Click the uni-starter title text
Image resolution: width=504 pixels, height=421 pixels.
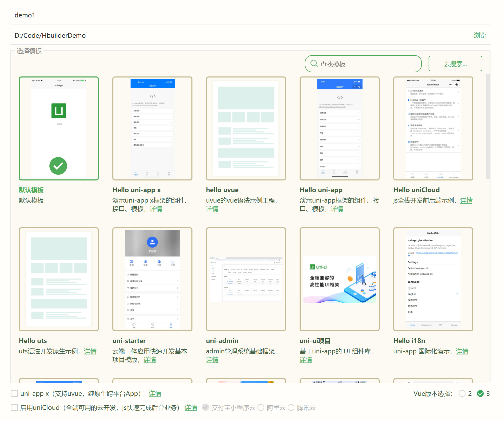[x=129, y=341]
